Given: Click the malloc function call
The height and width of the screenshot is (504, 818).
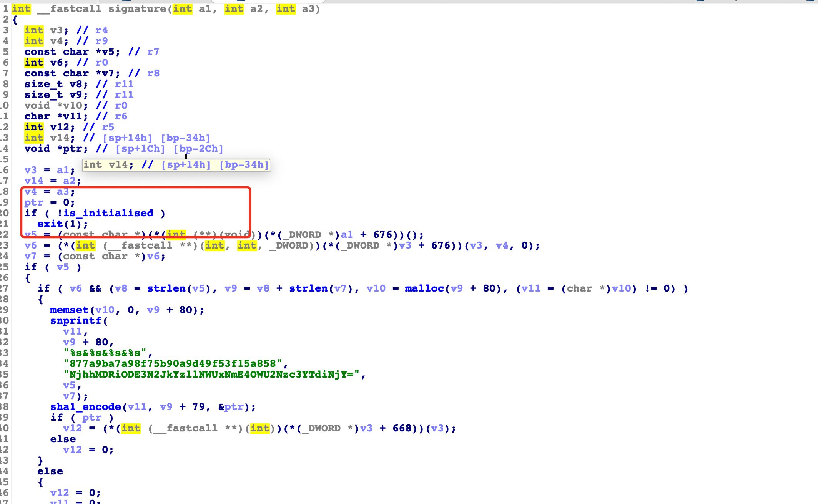Looking at the screenshot, I should tap(424, 288).
